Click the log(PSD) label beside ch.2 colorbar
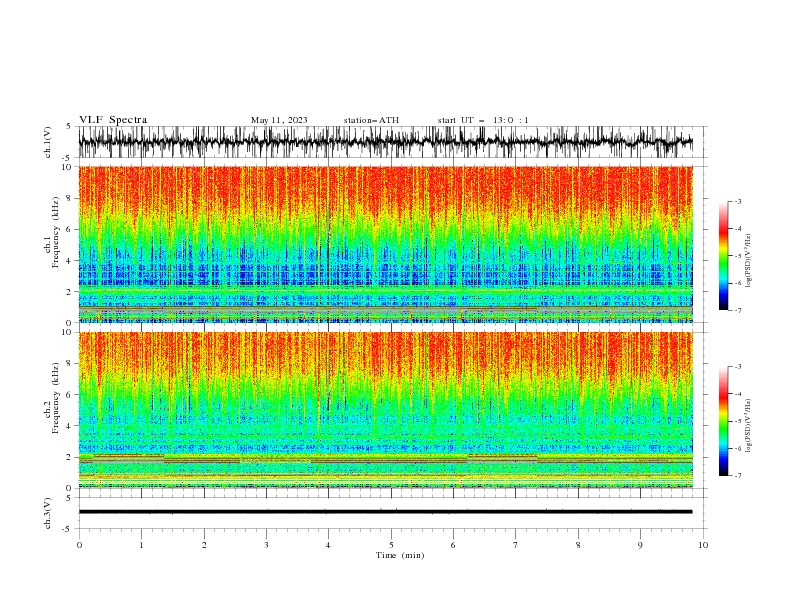 click(748, 426)
